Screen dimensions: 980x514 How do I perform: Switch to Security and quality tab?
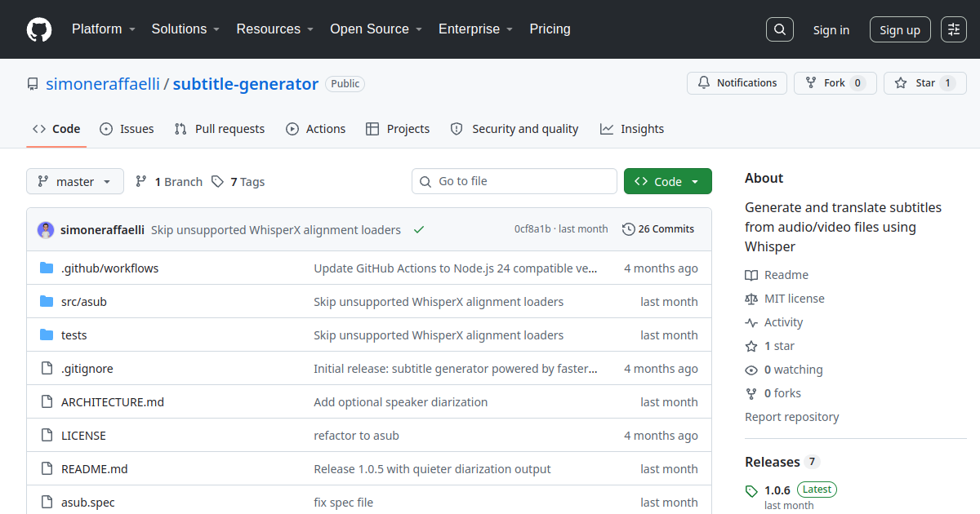(514, 129)
